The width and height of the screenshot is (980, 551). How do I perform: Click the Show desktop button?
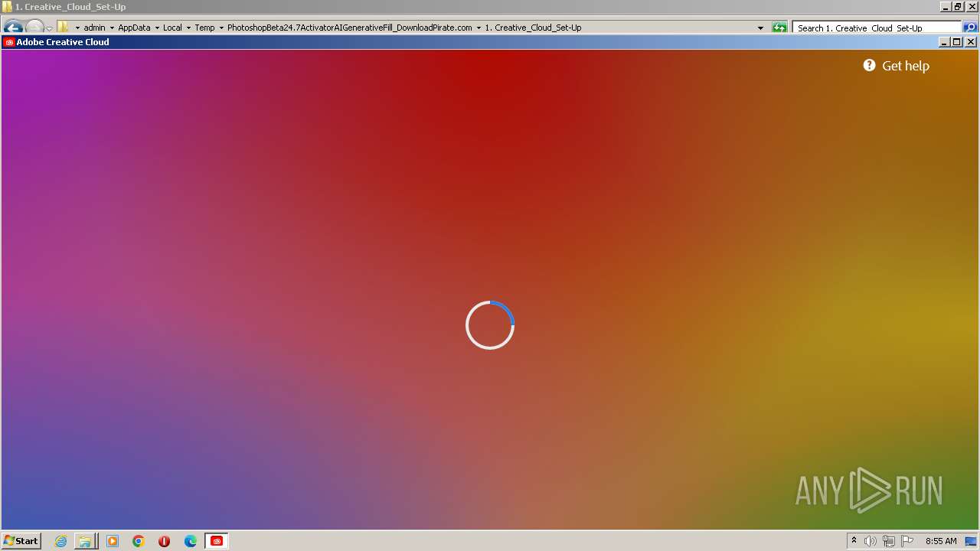[x=972, y=541]
